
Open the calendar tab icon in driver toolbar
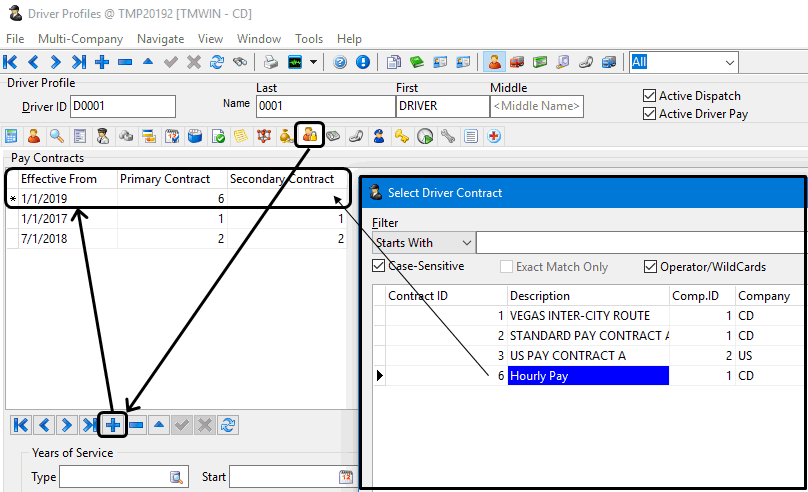pyautogui.click(x=172, y=136)
